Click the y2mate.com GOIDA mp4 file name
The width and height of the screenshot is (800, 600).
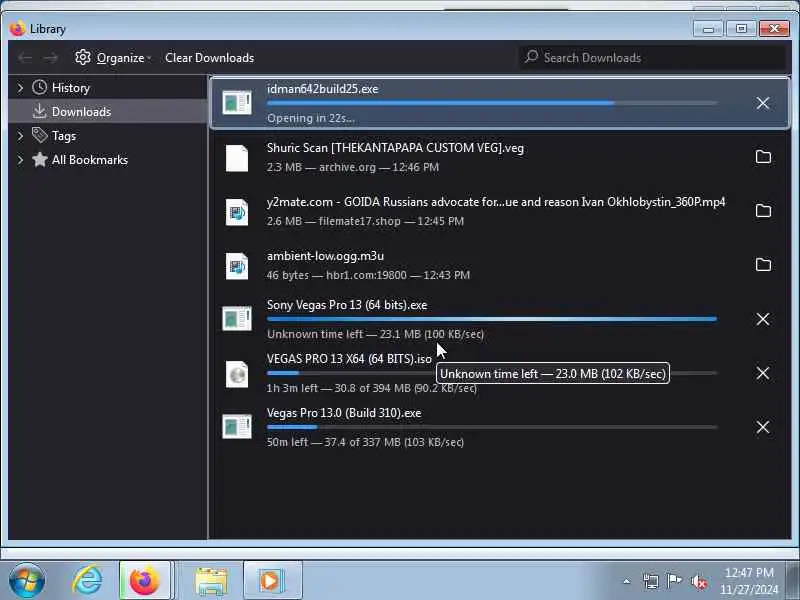496,202
